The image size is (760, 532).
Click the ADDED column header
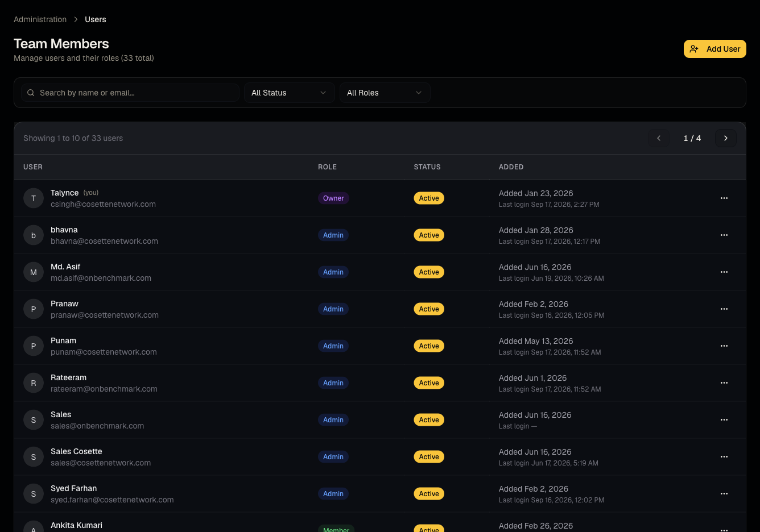point(511,167)
